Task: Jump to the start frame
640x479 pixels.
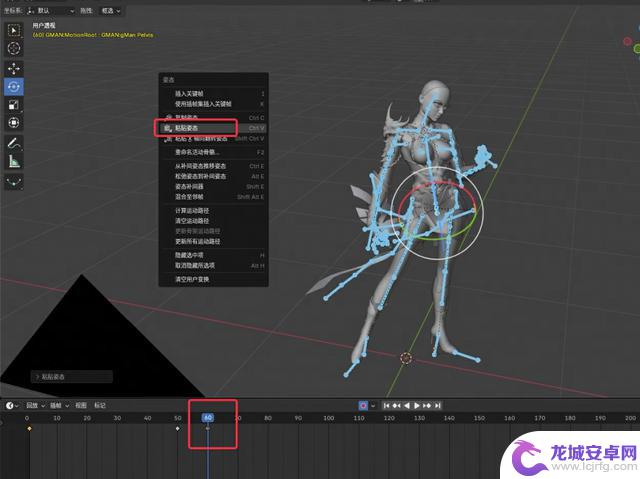Action: [x=386, y=406]
